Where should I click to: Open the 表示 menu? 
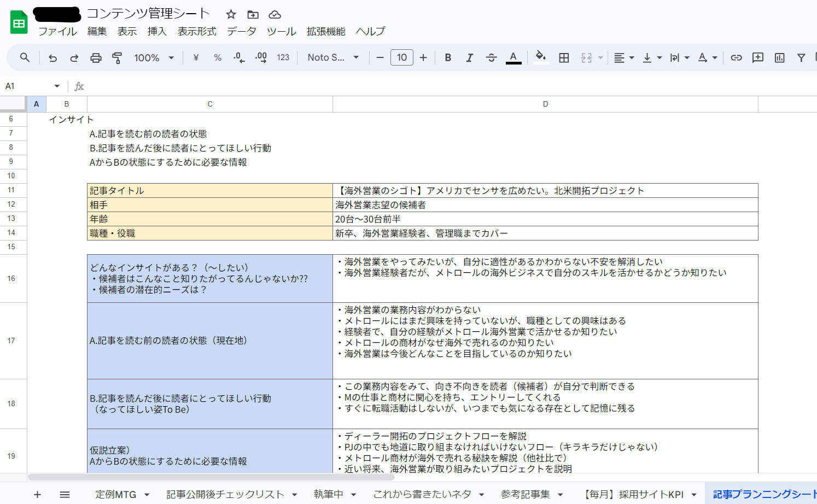tap(127, 31)
